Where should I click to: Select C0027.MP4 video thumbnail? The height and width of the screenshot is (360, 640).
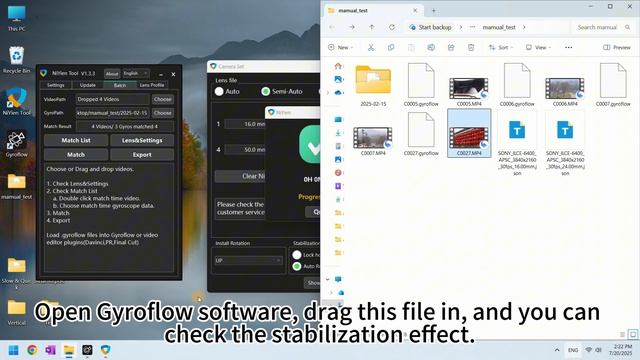click(469, 133)
